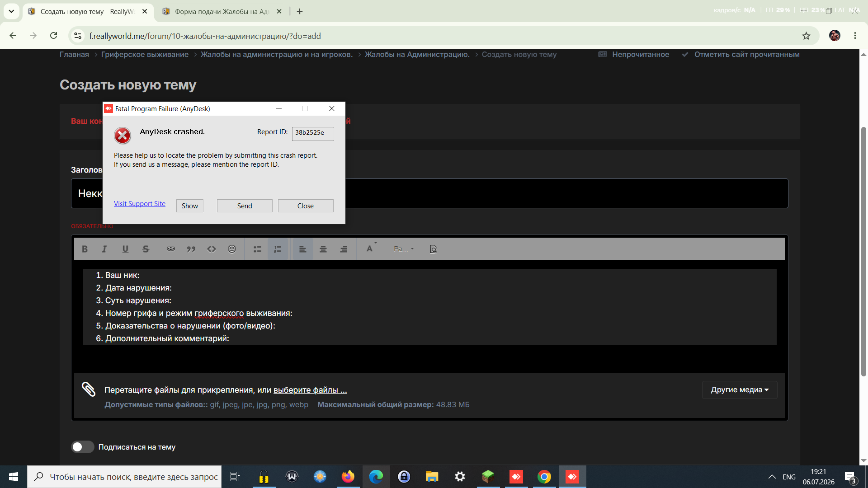Open the emoji picker in editor

point(232,249)
